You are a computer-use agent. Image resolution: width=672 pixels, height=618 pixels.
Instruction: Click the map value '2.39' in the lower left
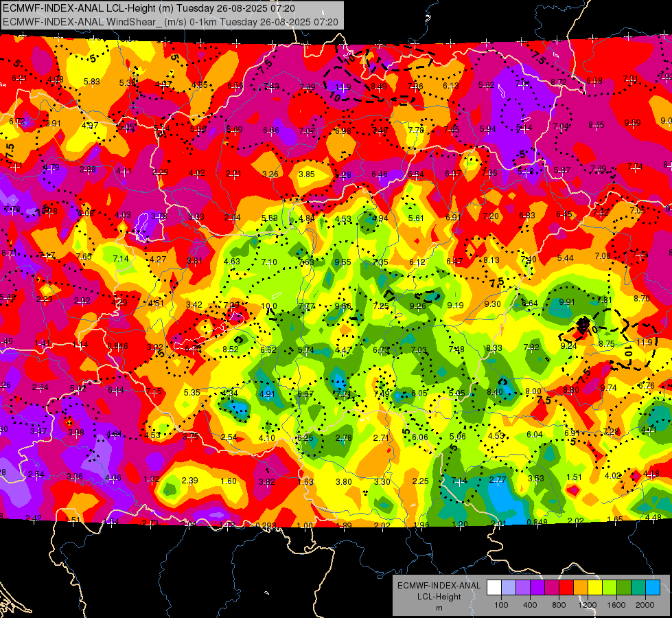coord(190,481)
